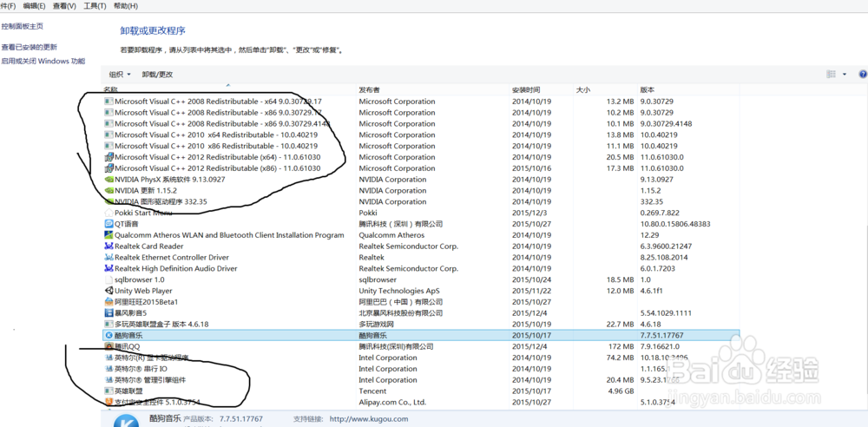Image resolution: width=868 pixels, height=427 pixels.
Task: Select the 支付宝安全控件 5.1.0.3754 row
Action: (421, 402)
